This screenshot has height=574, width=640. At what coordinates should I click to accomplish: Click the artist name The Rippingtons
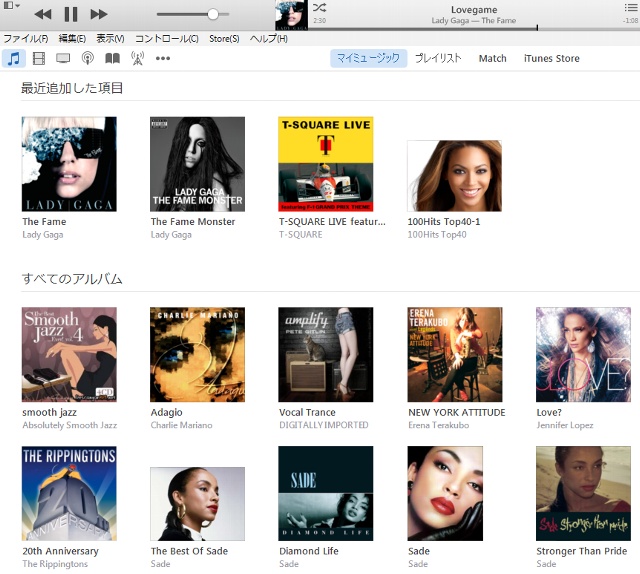[x=55, y=564]
